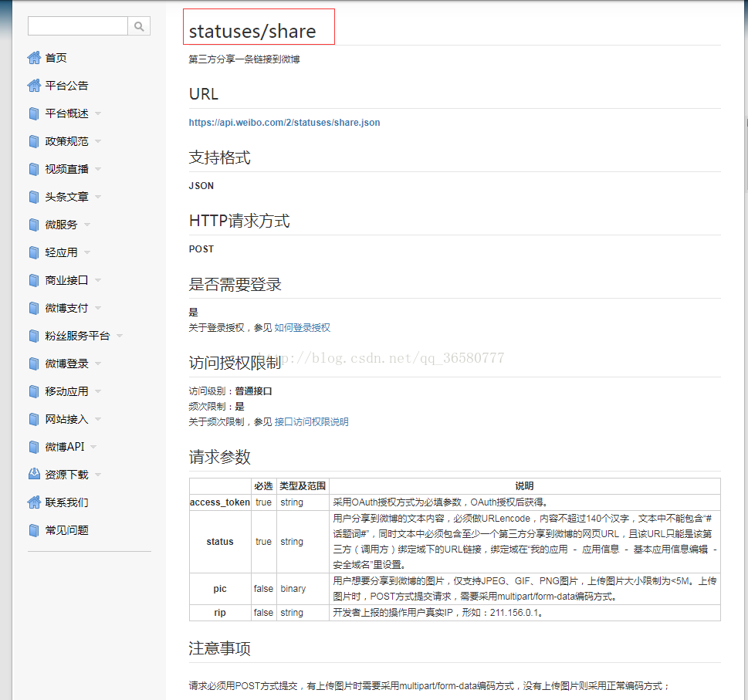Viewport: 748px width, 700px height.
Task: Click the book icon beside 微博API
Action: (34, 447)
